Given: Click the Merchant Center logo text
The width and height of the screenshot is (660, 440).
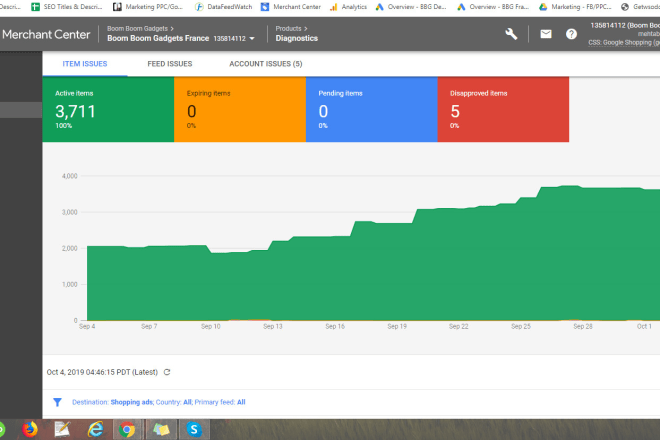Looking at the screenshot, I should tap(46, 35).
